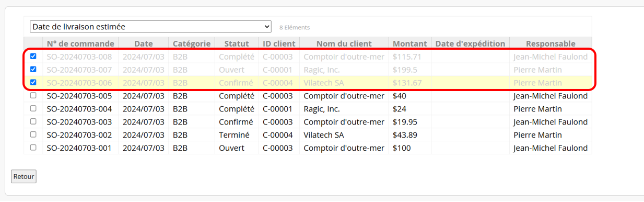This screenshot has height=202, width=644.
Task: Click order number SO-20240703-002
Action: click(79, 134)
